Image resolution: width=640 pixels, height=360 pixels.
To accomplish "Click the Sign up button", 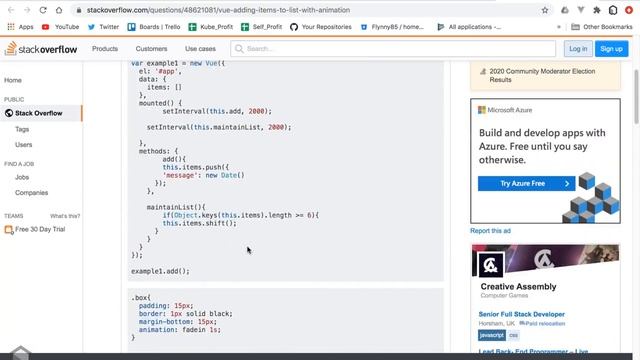I will (611, 49).
